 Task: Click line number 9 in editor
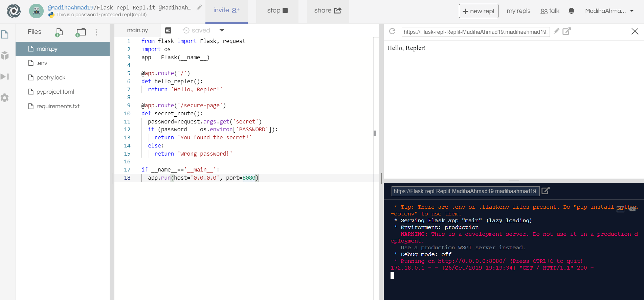click(x=129, y=106)
